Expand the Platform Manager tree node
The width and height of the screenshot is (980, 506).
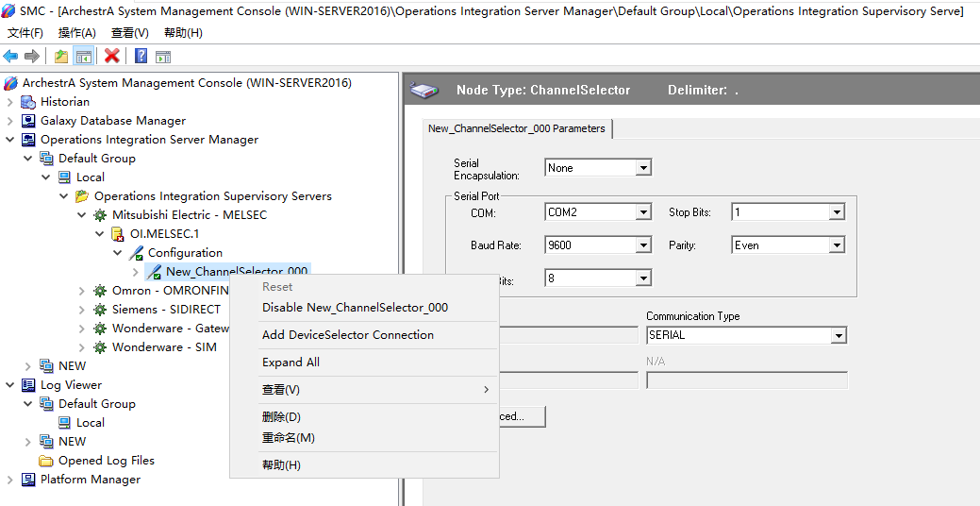pos(10,480)
